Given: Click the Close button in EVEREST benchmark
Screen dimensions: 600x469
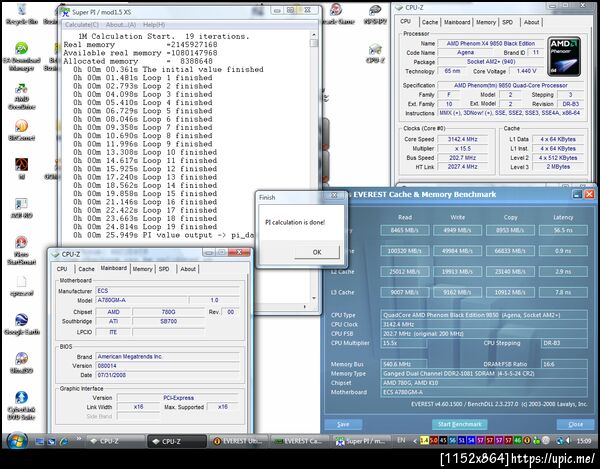Looking at the screenshot, I should click(x=575, y=424).
